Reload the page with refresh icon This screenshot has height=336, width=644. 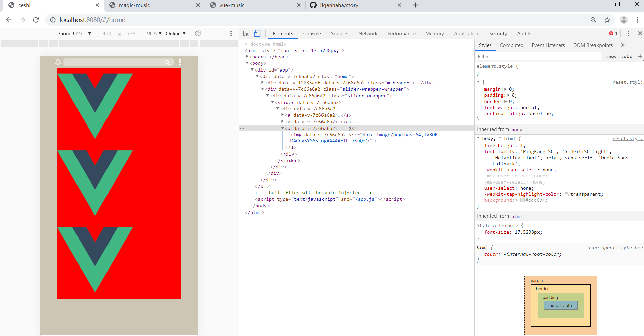click(x=36, y=20)
